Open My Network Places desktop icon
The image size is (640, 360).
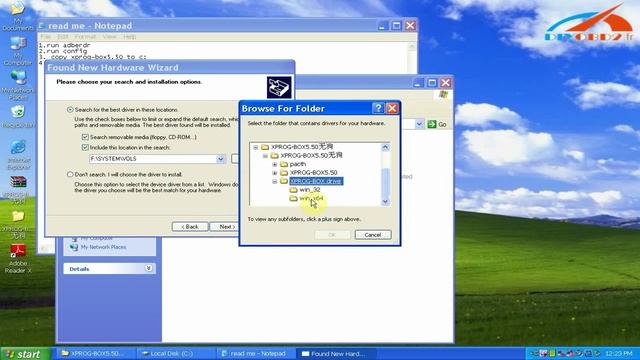tap(18, 85)
